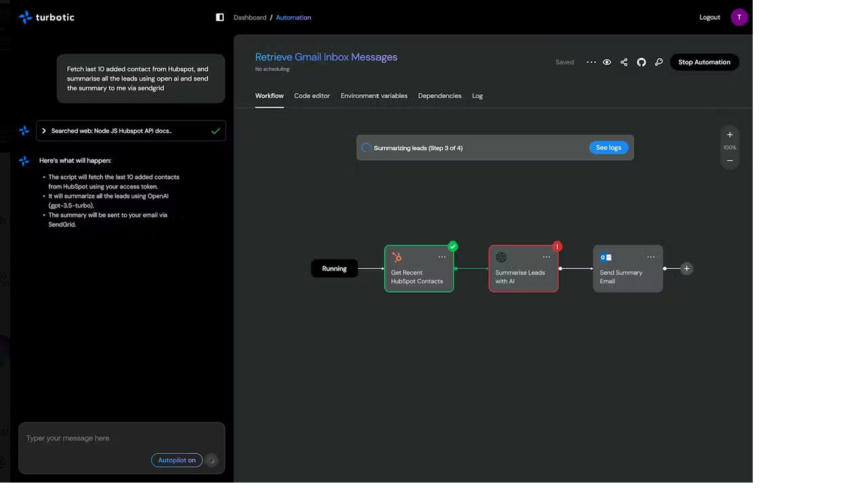Screen dimensions: 868x488
Task: Open Get Recent HubSpot Contacts node menu
Action: pyautogui.click(x=442, y=257)
